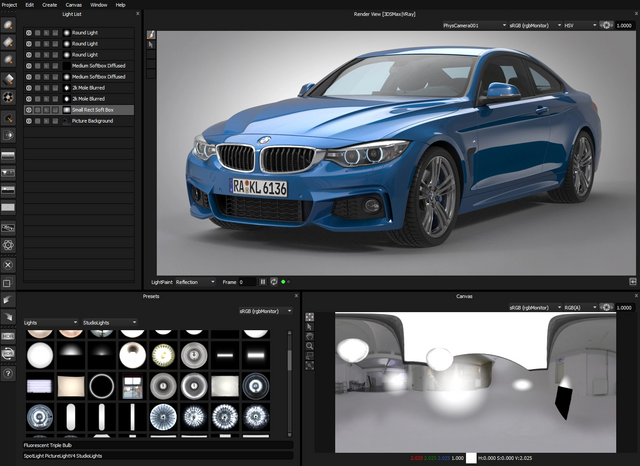Click the Frame number input field
Viewport: 640px width, 466px height.
[x=247, y=282]
